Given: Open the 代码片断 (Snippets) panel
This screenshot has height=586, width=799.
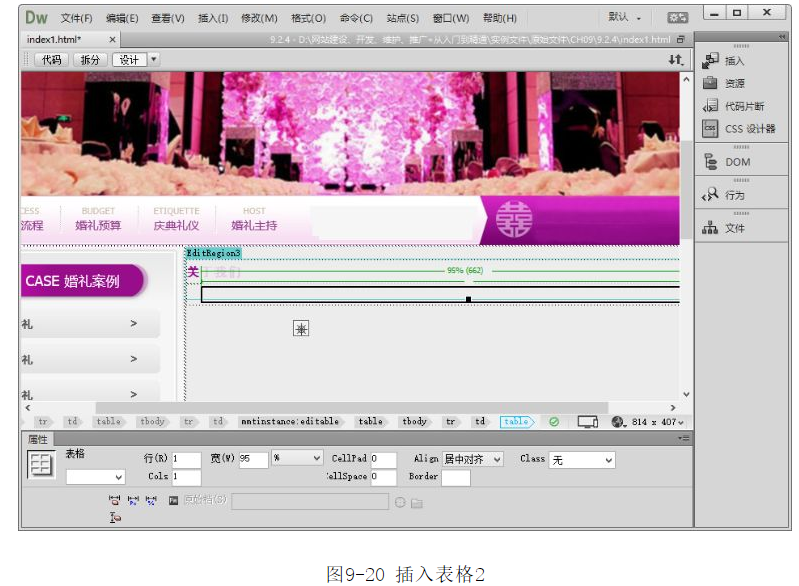Looking at the screenshot, I should click(744, 106).
